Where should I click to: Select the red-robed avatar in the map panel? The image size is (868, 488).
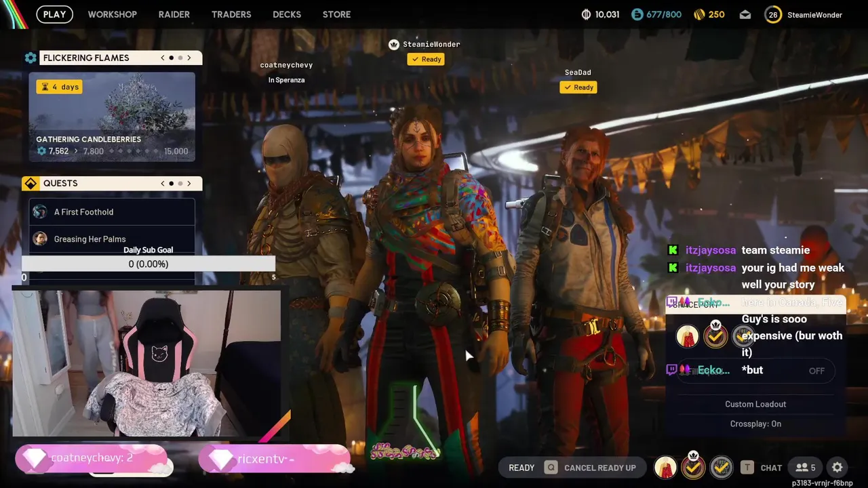(x=687, y=336)
